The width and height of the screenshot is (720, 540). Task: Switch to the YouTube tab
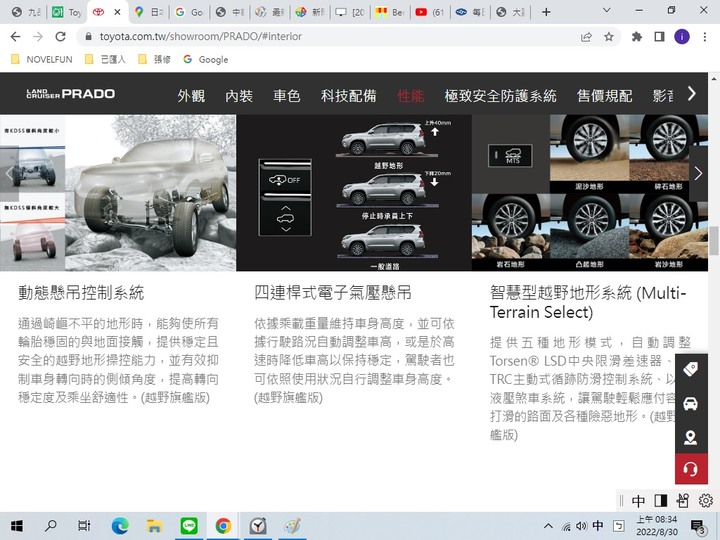pos(429,12)
